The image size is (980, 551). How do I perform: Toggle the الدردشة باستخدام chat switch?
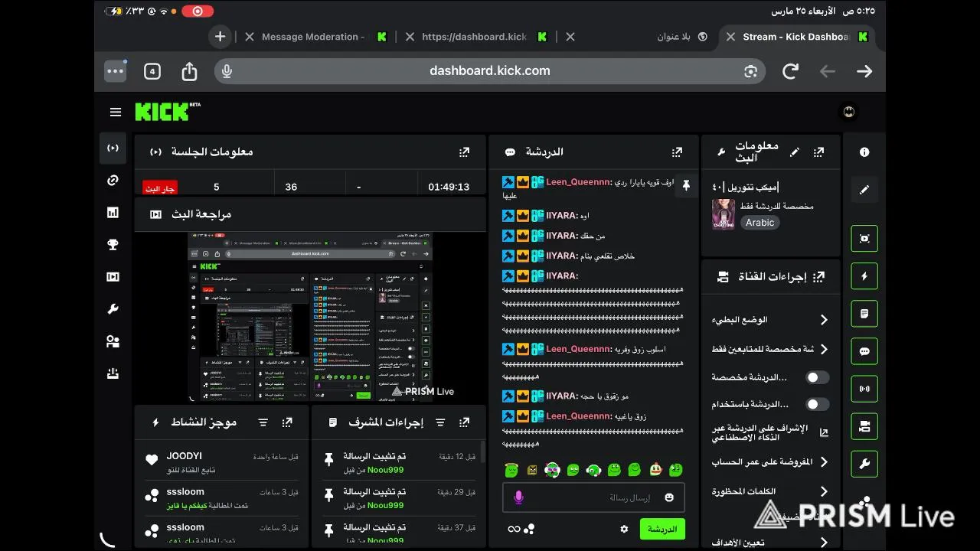pyautogui.click(x=818, y=404)
